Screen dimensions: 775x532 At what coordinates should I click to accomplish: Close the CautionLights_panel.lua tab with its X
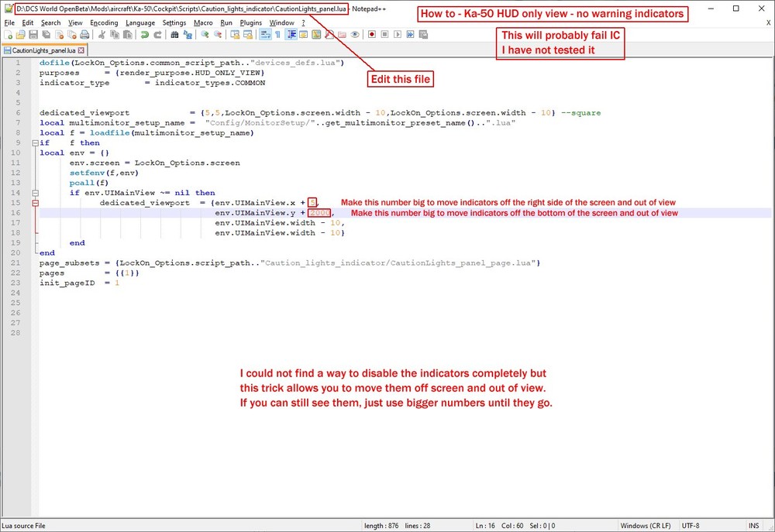pyautogui.click(x=81, y=50)
